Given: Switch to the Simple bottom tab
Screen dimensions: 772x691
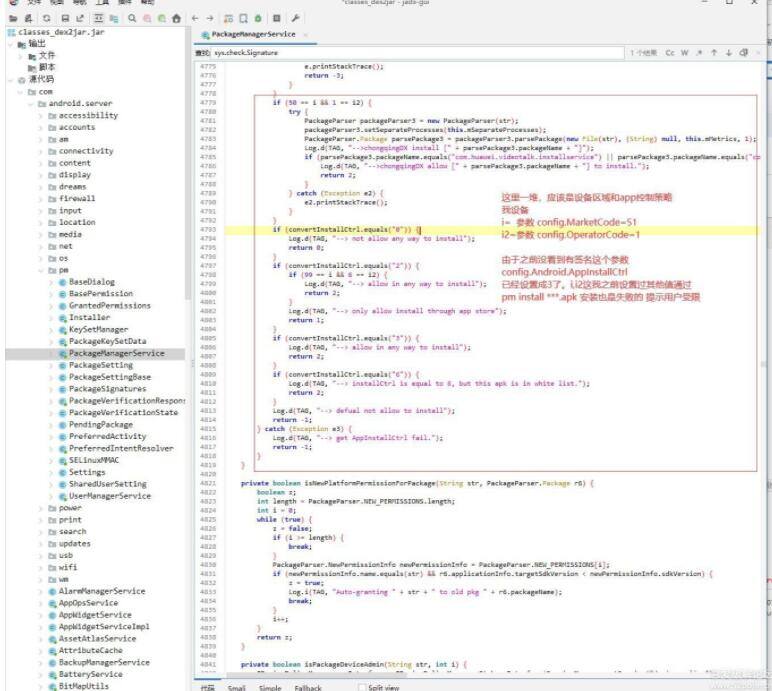Looking at the screenshot, I should (x=270, y=688).
